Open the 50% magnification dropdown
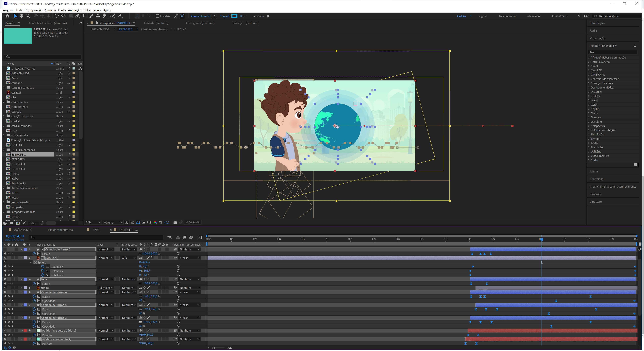The image size is (644, 351). click(93, 222)
